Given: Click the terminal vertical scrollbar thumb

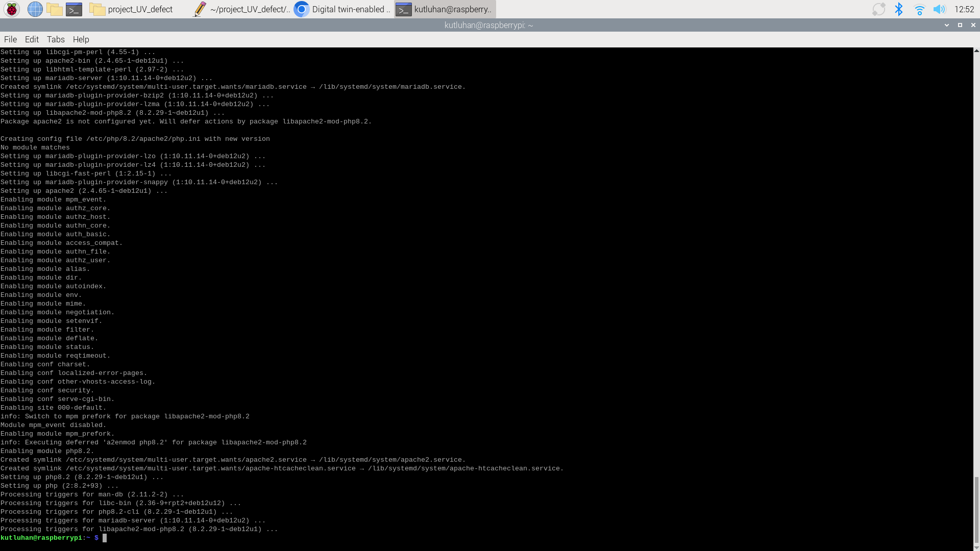Looking at the screenshot, I should tap(976, 510).
